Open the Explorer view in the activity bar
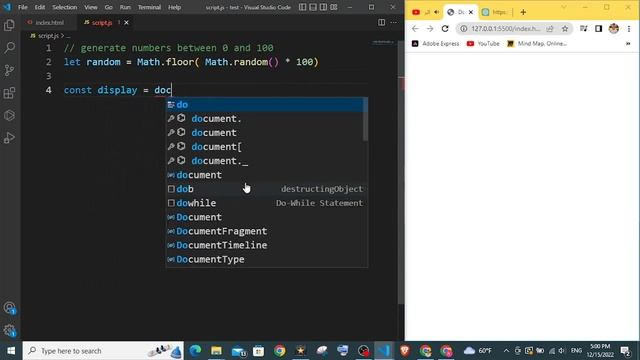The width and height of the screenshot is (640, 360). pos(9,25)
